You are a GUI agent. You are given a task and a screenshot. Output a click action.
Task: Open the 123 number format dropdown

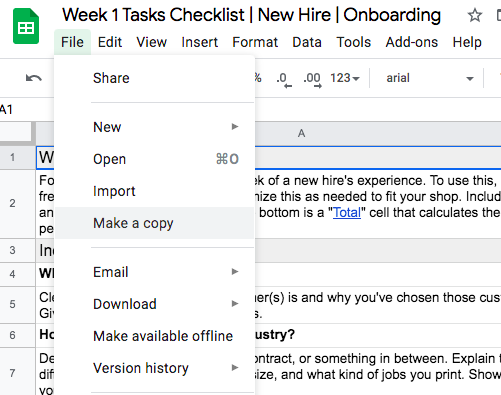345,78
